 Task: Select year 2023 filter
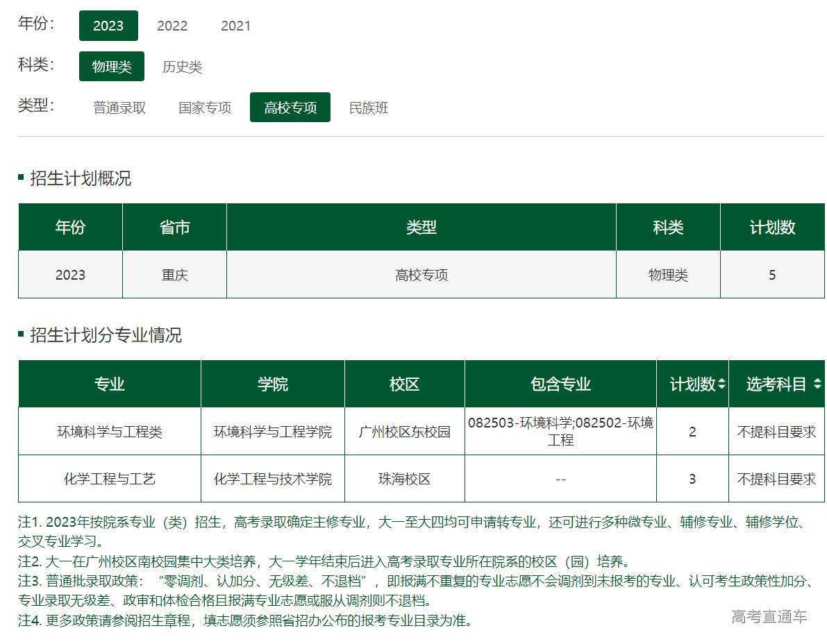tap(108, 26)
